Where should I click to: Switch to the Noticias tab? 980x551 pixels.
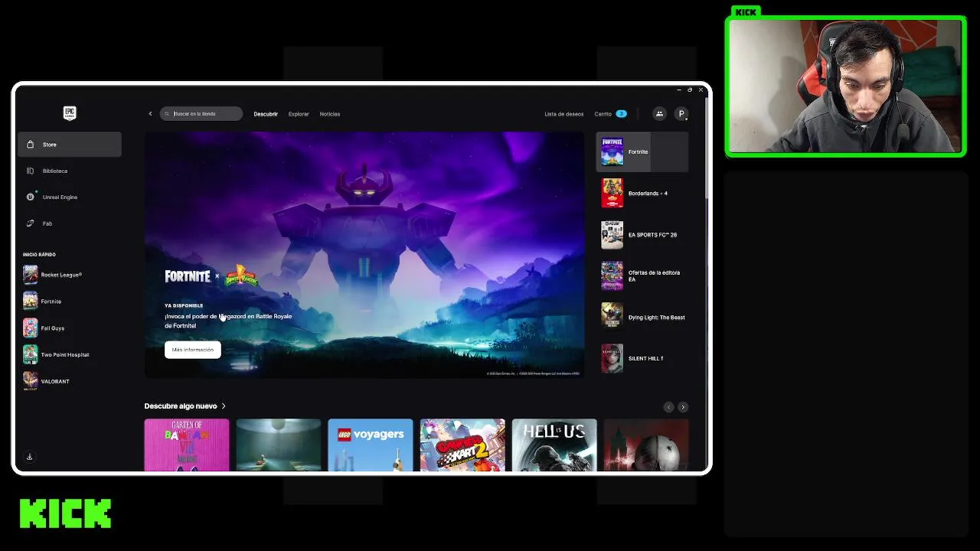(330, 114)
